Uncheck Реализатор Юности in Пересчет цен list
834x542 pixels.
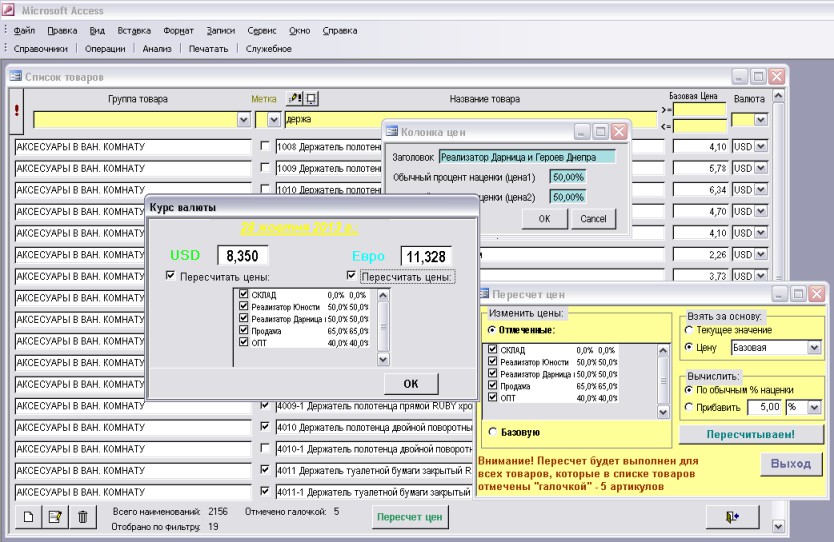tap(493, 361)
